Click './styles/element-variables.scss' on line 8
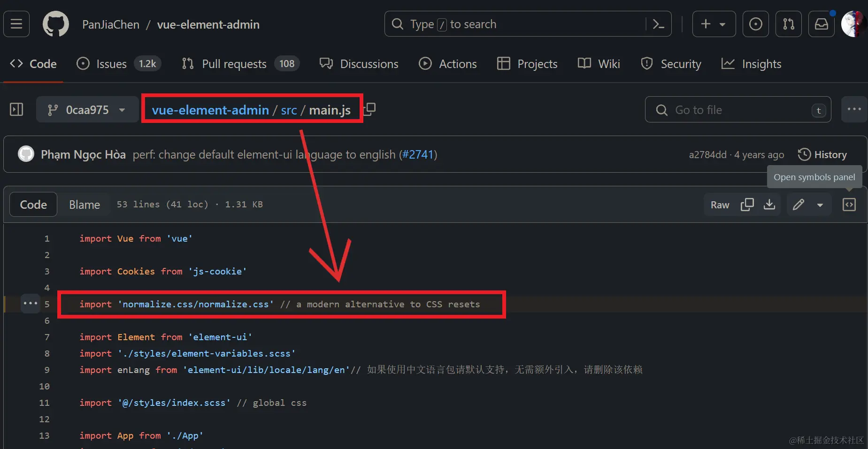Image resolution: width=868 pixels, height=449 pixels. (x=207, y=353)
